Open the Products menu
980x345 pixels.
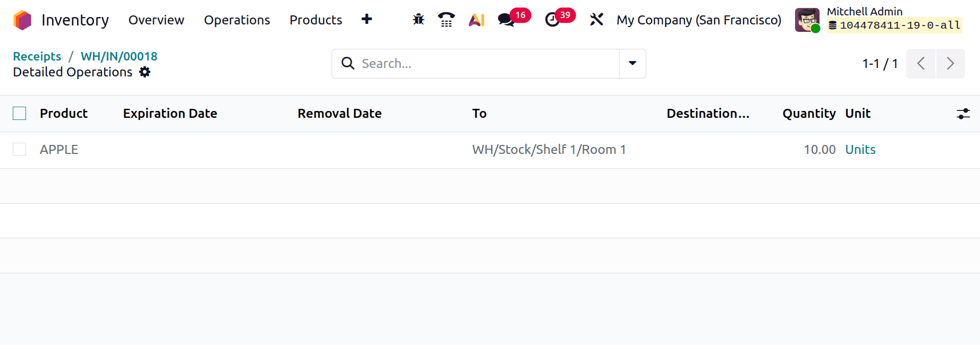[315, 20]
